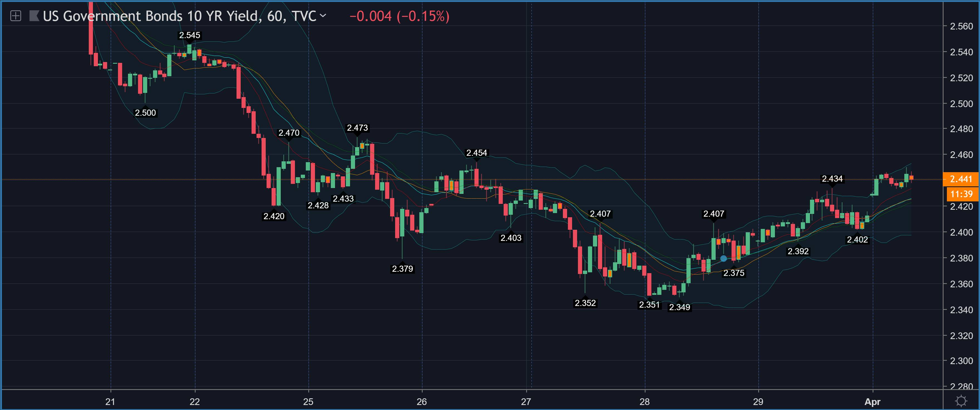Click 2.500 on the price scale
This screenshot has width=980, height=410.
tap(961, 103)
